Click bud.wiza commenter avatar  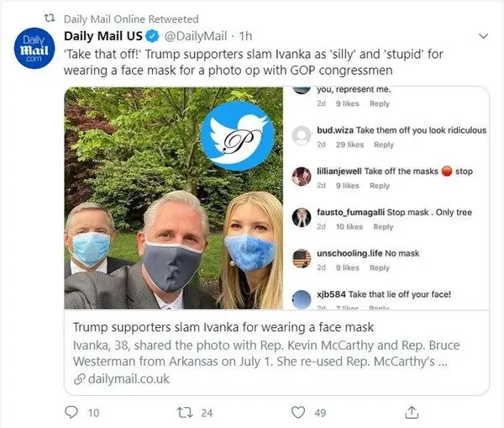pyautogui.click(x=302, y=135)
